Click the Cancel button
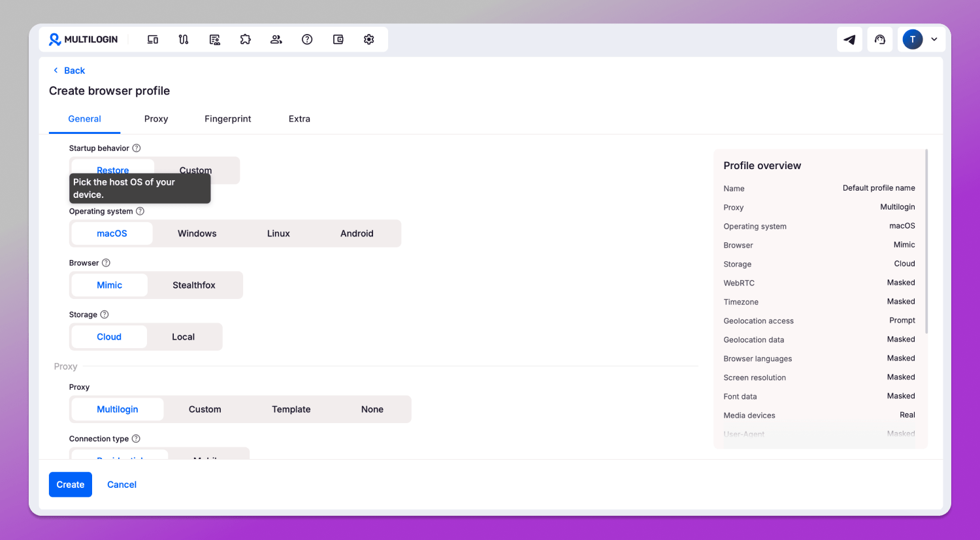The width and height of the screenshot is (980, 540). pyautogui.click(x=122, y=484)
